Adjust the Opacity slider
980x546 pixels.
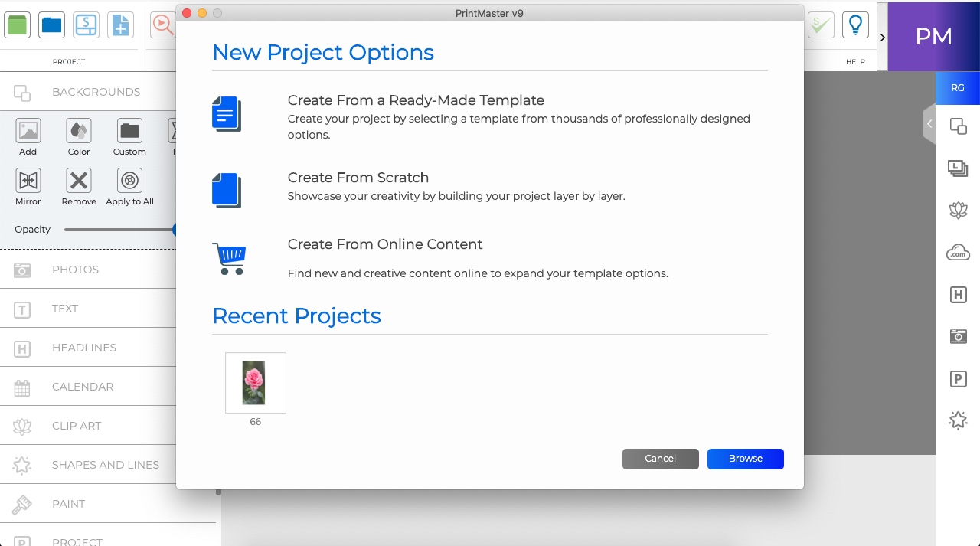(120, 229)
